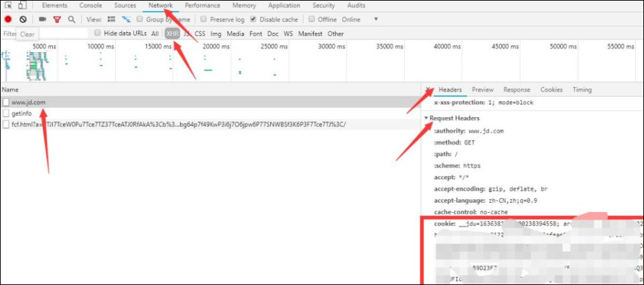The height and width of the screenshot is (285, 644).
Task: Click the 20000 ms timeline marker
Action: coord(216,47)
